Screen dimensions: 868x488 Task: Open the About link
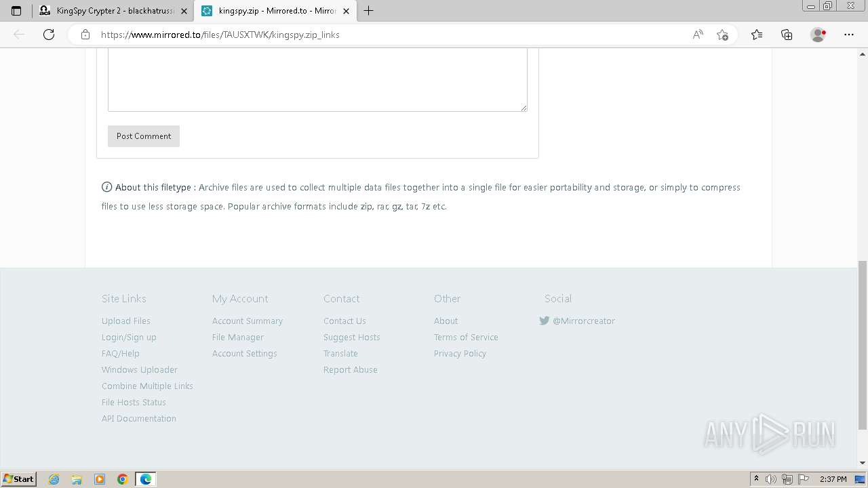(x=446, y=321)
